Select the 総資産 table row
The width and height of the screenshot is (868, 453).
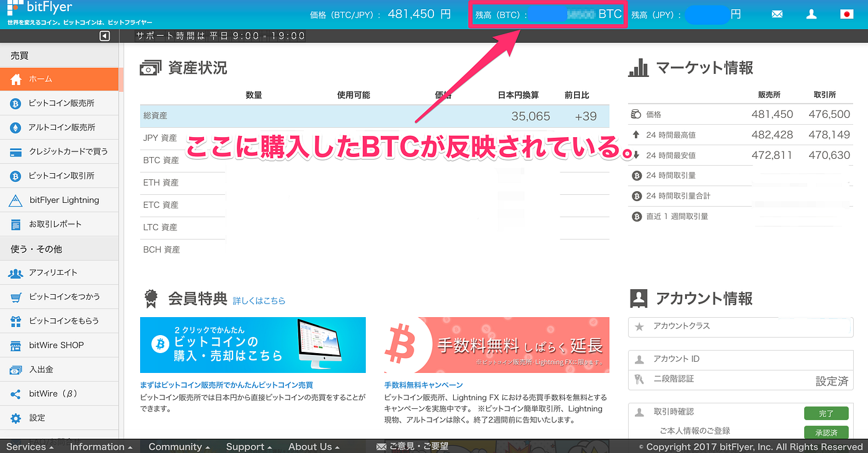tap(374, 116)
